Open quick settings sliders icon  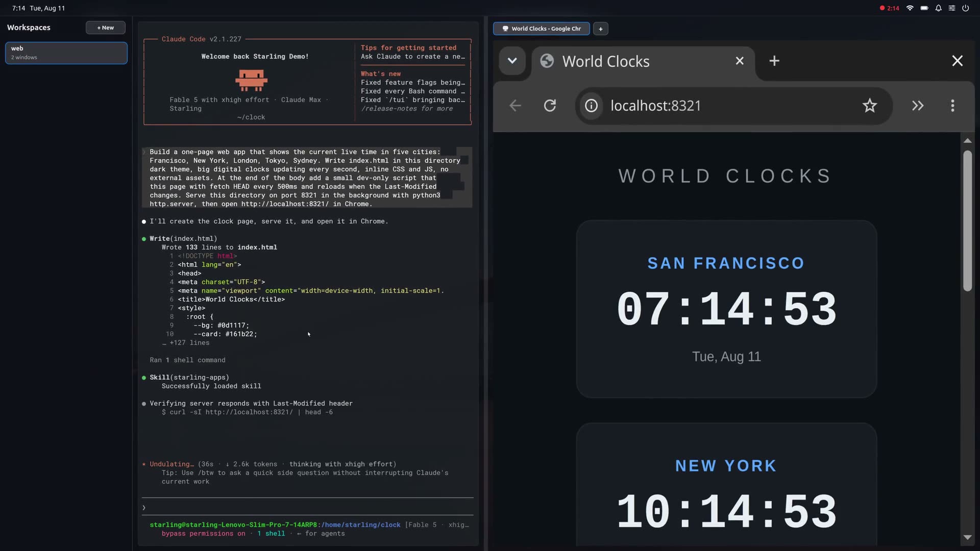[952, 8]
